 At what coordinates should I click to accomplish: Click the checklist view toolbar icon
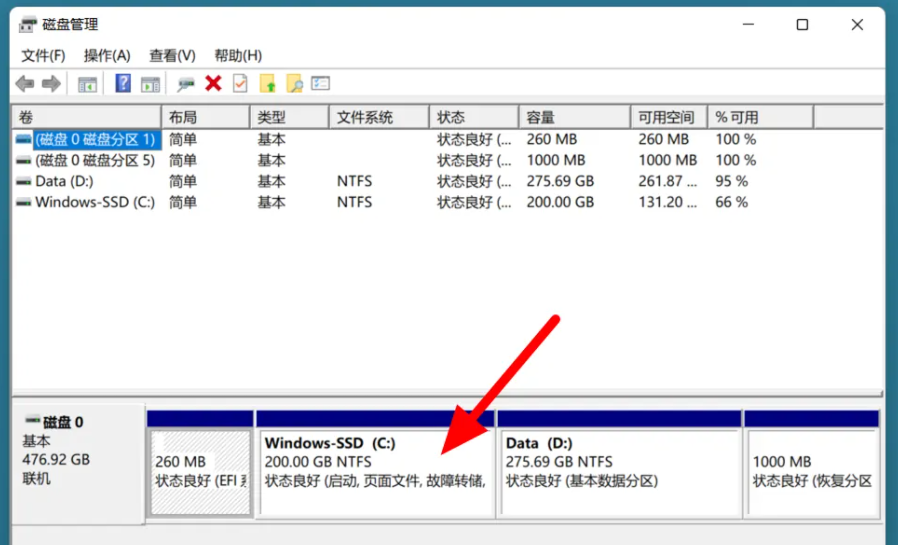click(x=320, y=84)
